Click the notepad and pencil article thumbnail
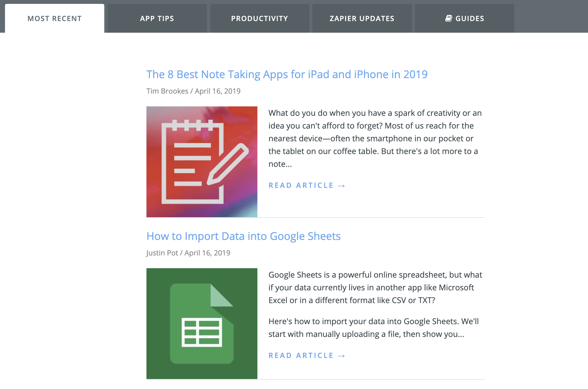This screenshot has height=389, width=588. pos(202,162)
